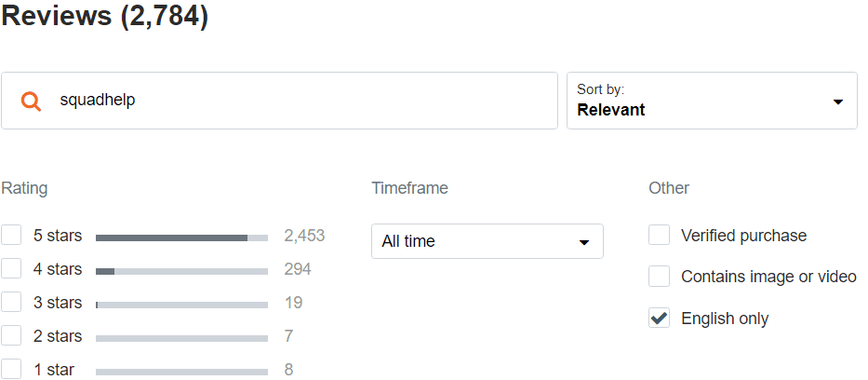Check the 5 stars rating checkbox
The image size is (868, 380).
click(x=11, y=235)
